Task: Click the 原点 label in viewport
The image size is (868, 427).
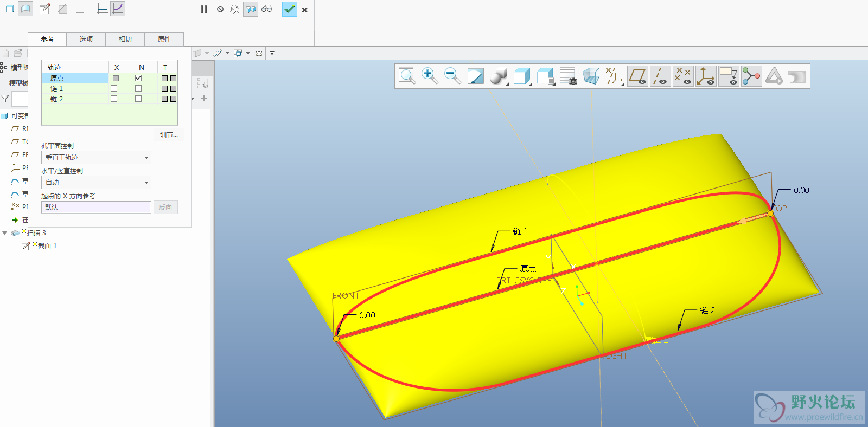Action: click(528, 269)
